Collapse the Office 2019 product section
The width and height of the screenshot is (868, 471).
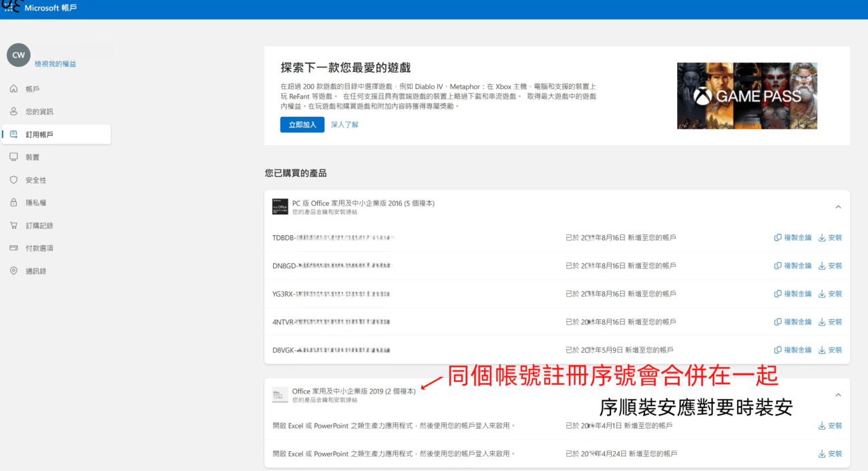[838, 395]
